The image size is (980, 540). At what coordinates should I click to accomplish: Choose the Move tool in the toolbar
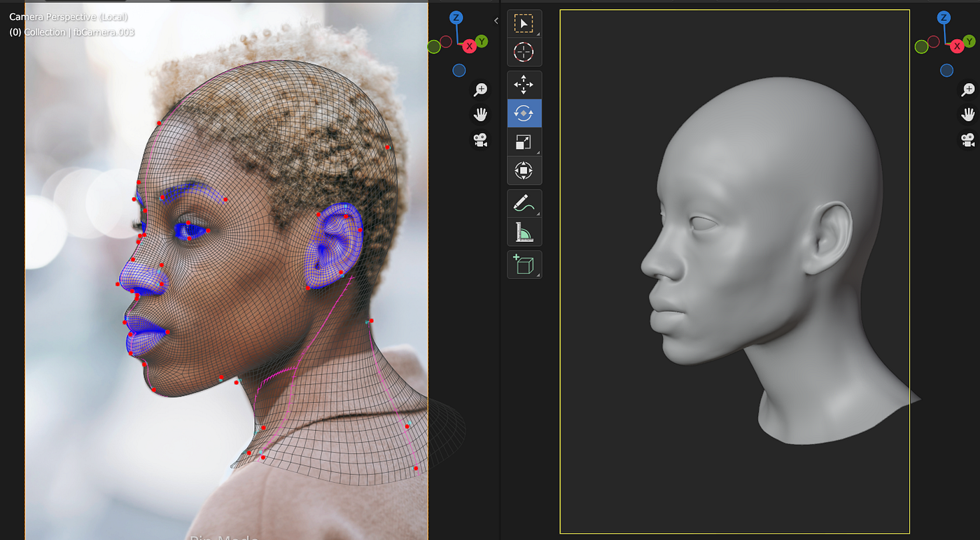(524, 85)
